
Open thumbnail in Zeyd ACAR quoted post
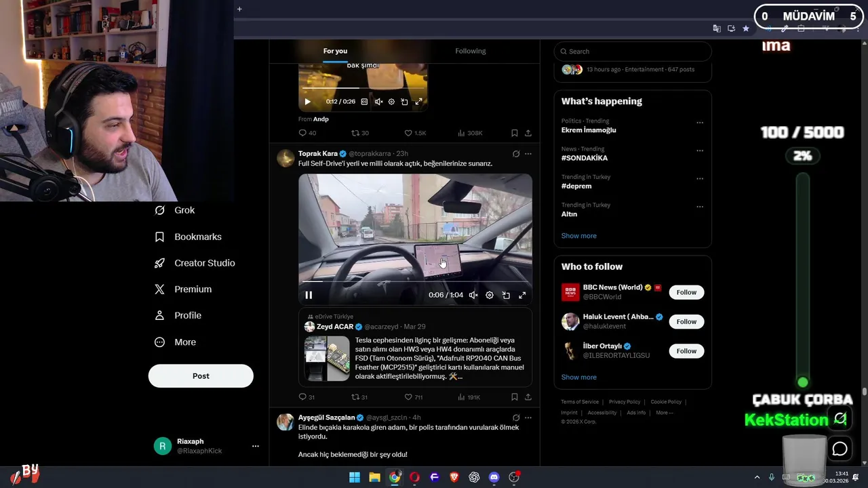point(327,358)
